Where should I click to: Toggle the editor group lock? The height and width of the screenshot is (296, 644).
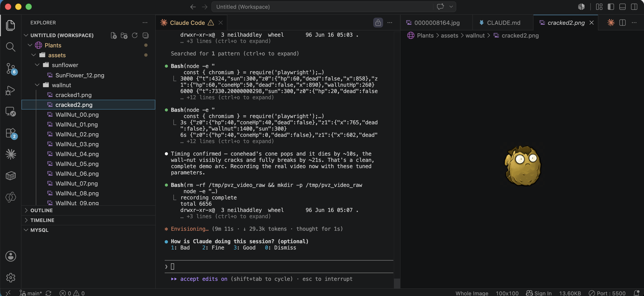378,23
